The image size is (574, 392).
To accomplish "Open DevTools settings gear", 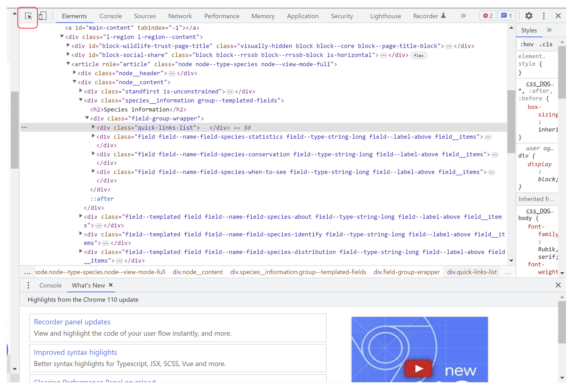I will 529,16.
